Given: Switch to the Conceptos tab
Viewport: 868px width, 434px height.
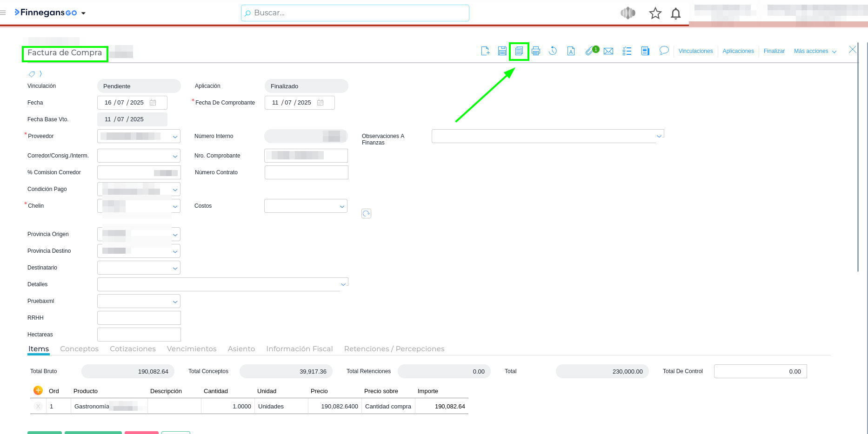Looking at the screenshot, I should tap(79, 349).
